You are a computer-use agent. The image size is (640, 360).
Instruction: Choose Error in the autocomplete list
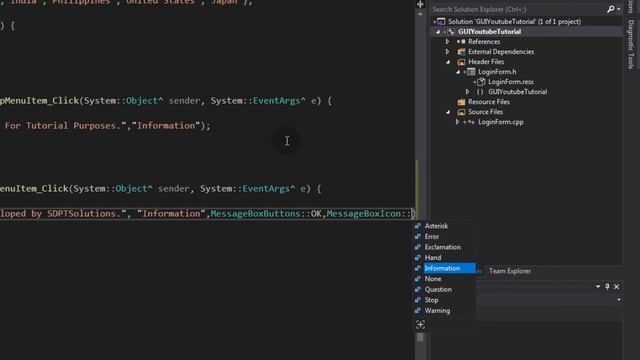point(431,236)
